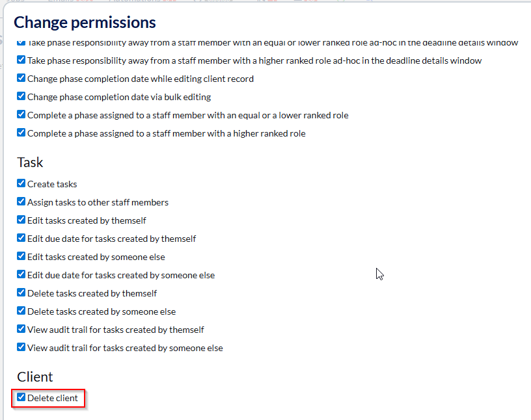Toggle View audit trail for tasks by themself
Screen dimensions: 531x420
21,329
